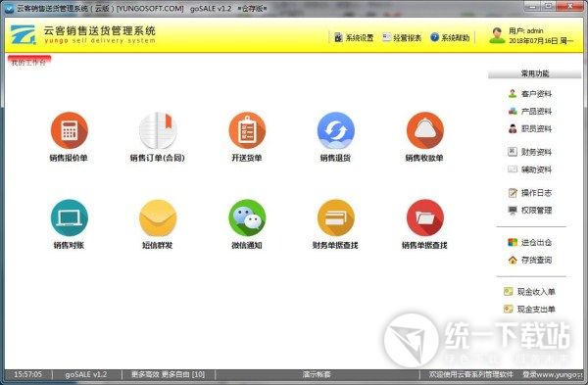The width and height of the screenshot is (588, 385).
Task: Open 辅助资料 in the sidebar
Action: click(529, 169)
